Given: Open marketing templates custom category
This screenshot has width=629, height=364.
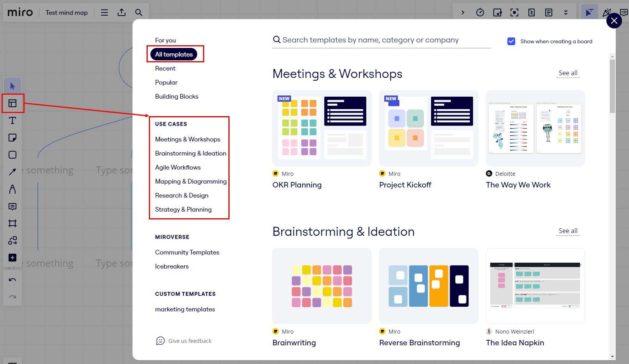Looking at the screenshot, I should click(185, 309).
